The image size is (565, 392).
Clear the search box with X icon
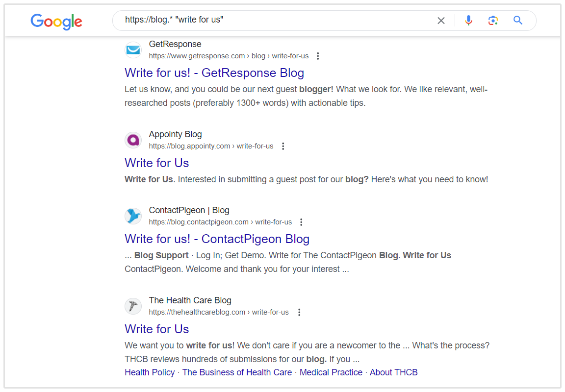click(441, 21)
